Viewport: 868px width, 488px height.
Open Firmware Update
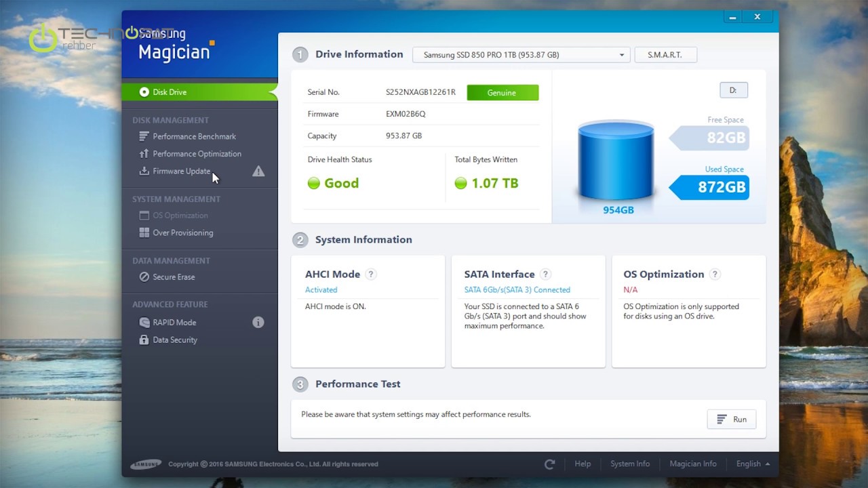click(181, 171)
